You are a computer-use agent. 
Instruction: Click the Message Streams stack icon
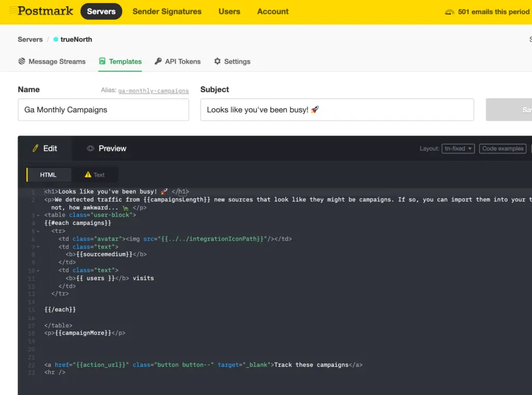point(22,61)
